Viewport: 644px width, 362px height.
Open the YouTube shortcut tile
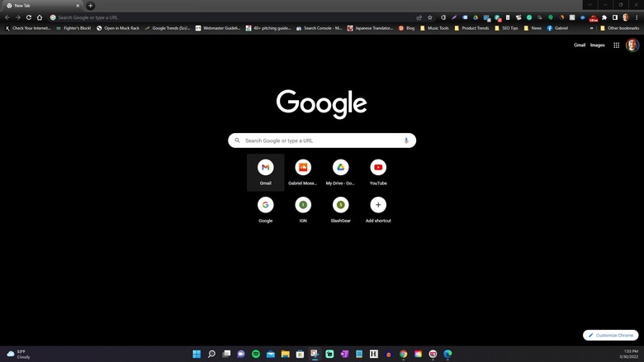(378, 173)
